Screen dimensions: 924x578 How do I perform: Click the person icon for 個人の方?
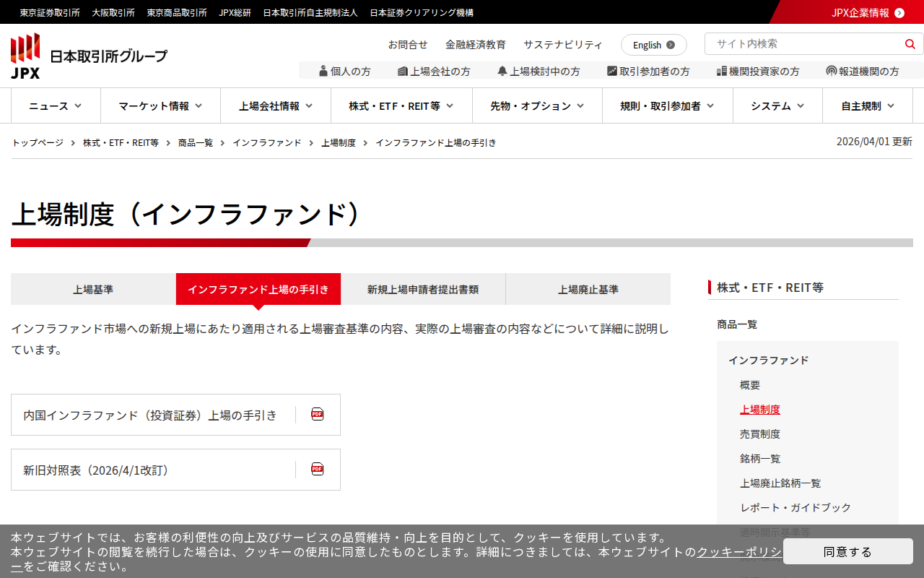coord(323,71)
